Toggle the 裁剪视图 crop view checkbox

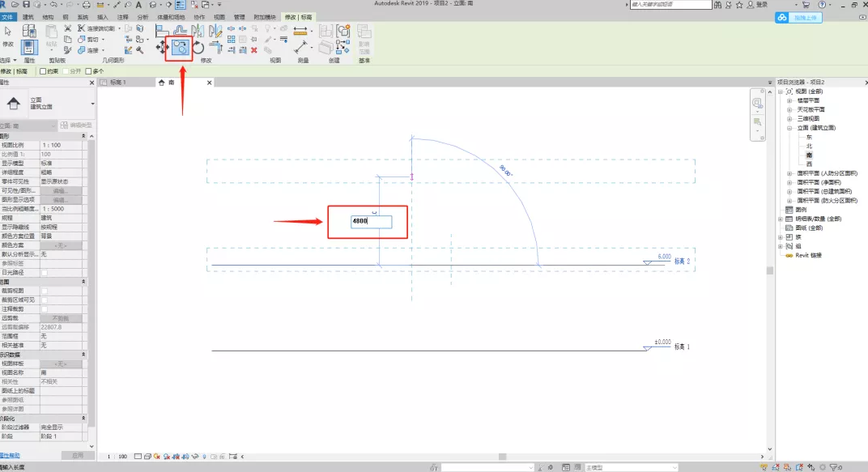point(45,291)
